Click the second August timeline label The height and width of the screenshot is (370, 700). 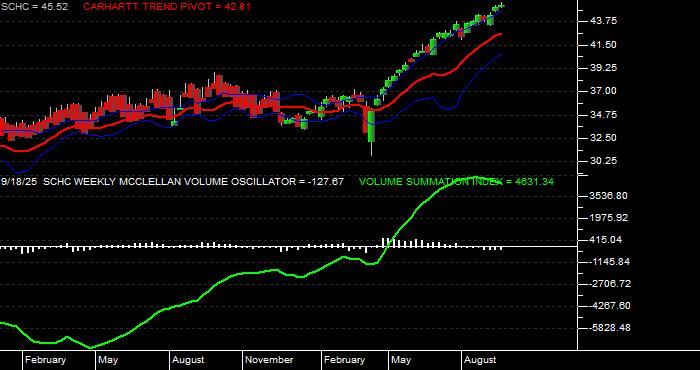coord(480,360)
